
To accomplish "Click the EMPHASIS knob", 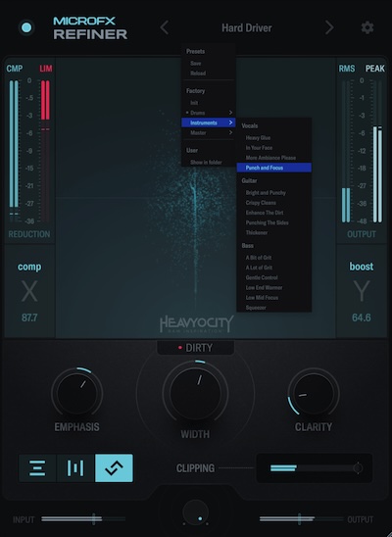I will click(x=77, y=393).
